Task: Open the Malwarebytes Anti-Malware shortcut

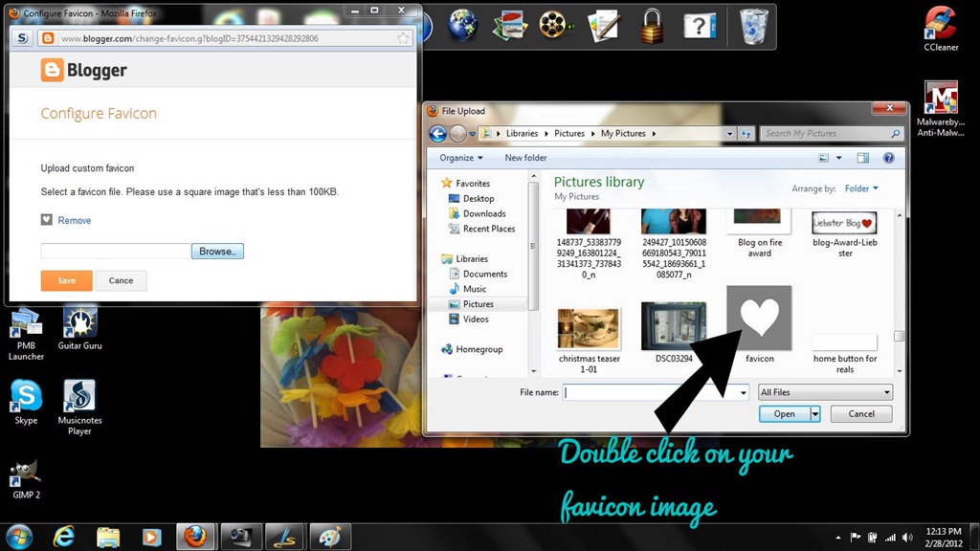Action: tap(941, 109)
